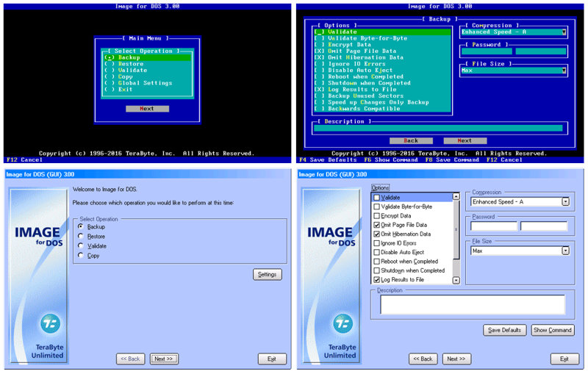The image size is (588, 374).
Task: Click F12 Cancel in the Backup screen status bar
Action: click(x=504, y=159)
